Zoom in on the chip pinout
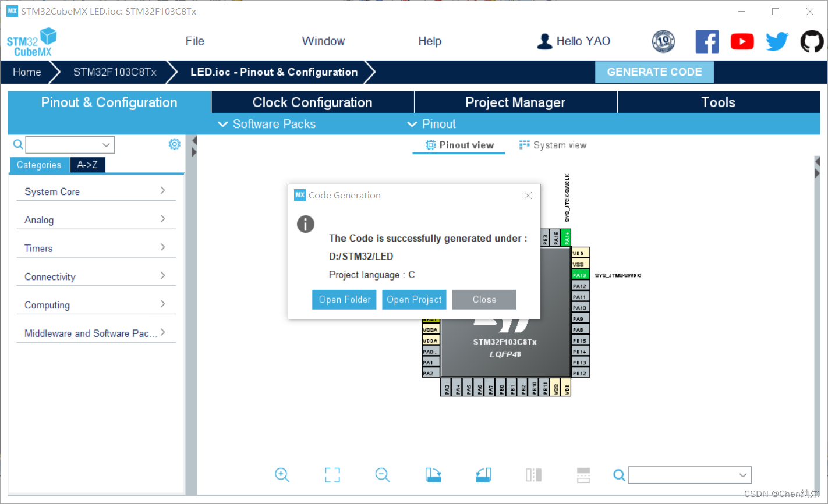 [282, 475]
